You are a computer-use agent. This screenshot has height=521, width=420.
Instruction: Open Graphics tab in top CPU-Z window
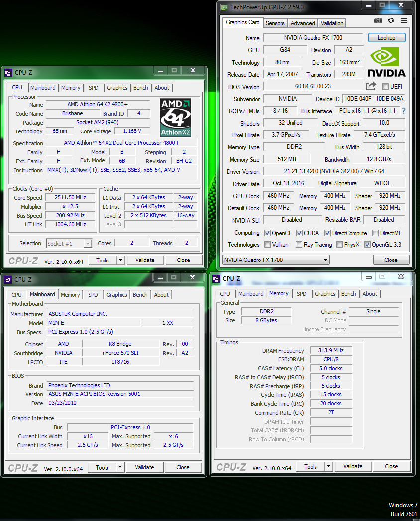(117, 88)
